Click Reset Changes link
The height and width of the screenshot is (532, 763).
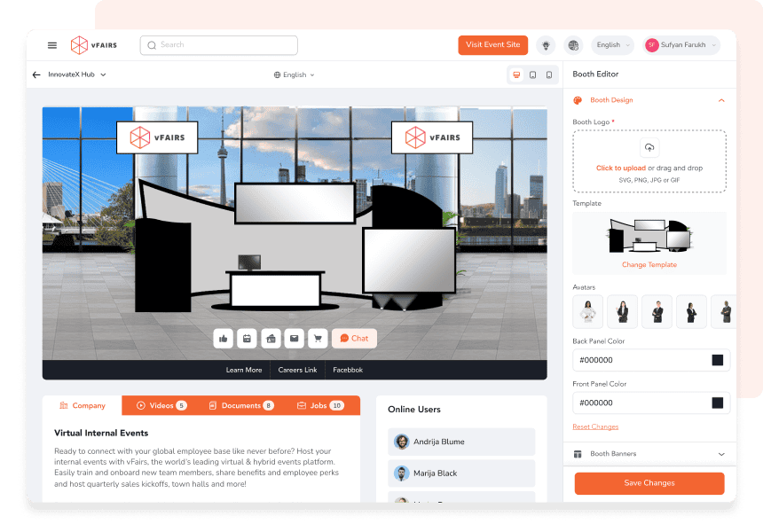click(595, 427)
